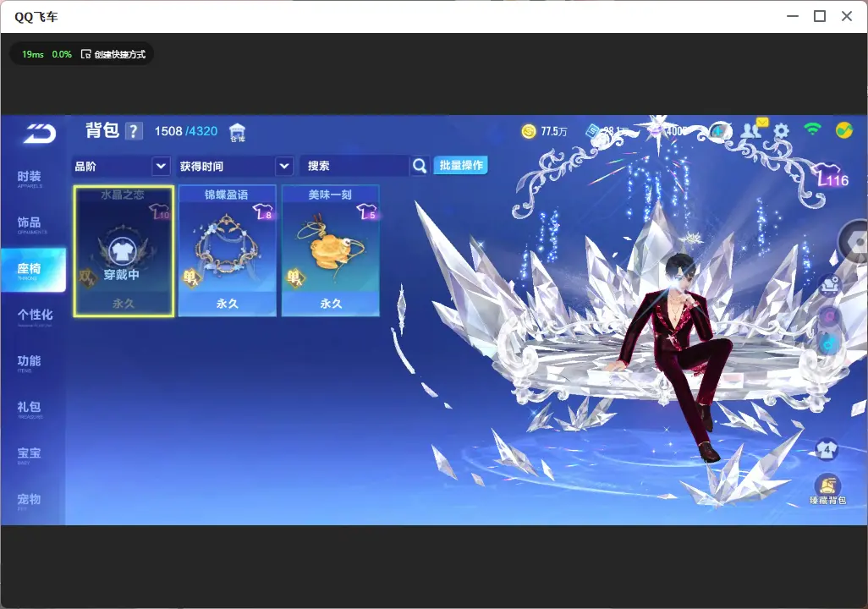Click the 批量操作 batch operation button
Image resolution: width=868 pixels, height=609 pixels.
pos(460,165)
